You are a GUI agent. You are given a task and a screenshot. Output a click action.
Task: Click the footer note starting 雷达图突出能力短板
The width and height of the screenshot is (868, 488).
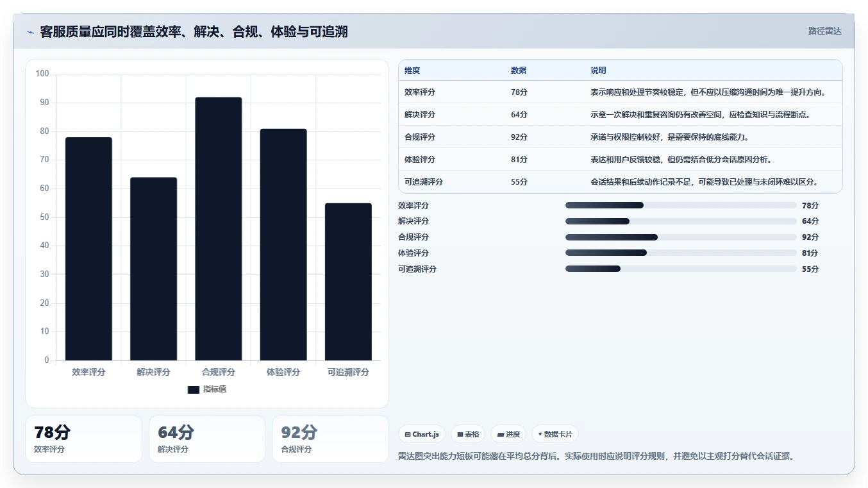[596, 457]
